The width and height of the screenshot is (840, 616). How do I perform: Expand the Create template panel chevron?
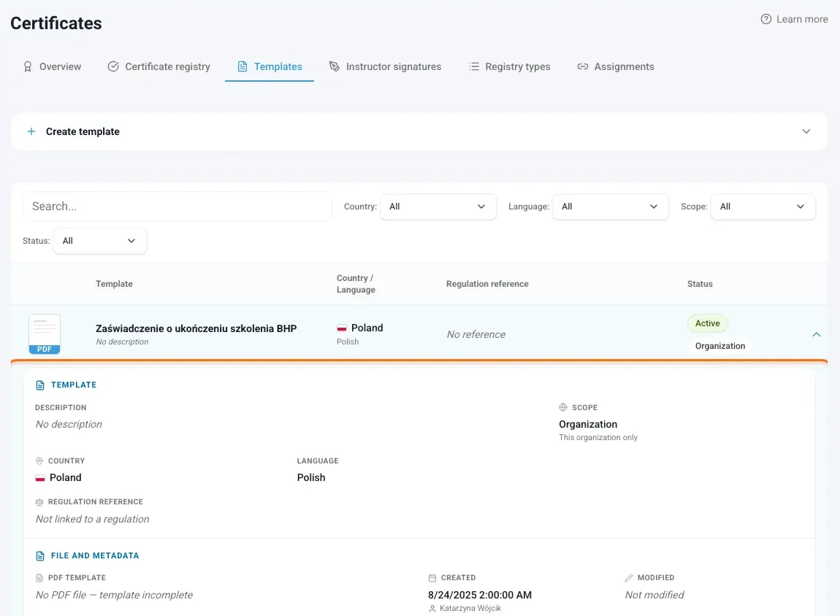pos(806,131)
